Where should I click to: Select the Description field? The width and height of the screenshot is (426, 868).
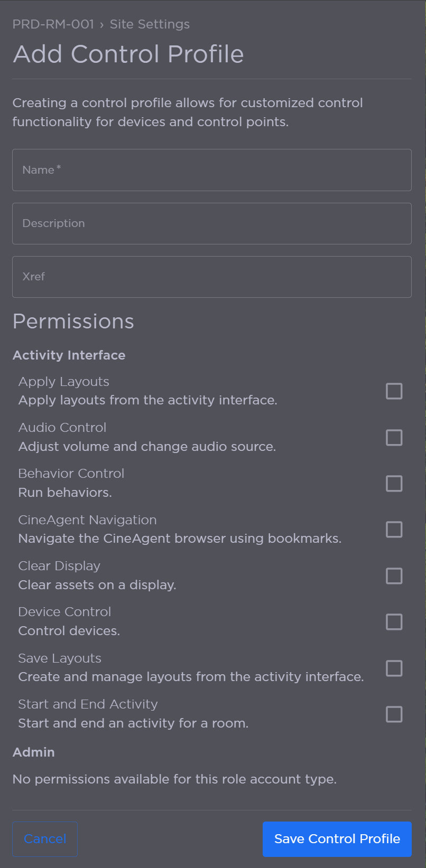pyautogui.click(x=211, y=223)
